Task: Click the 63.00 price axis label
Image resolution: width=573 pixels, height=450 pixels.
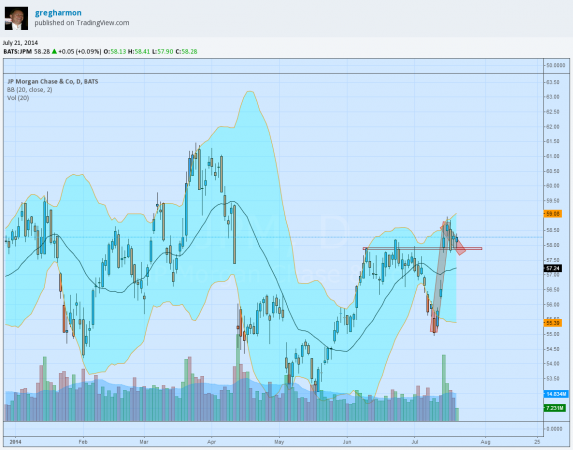Action: [553, 97]
